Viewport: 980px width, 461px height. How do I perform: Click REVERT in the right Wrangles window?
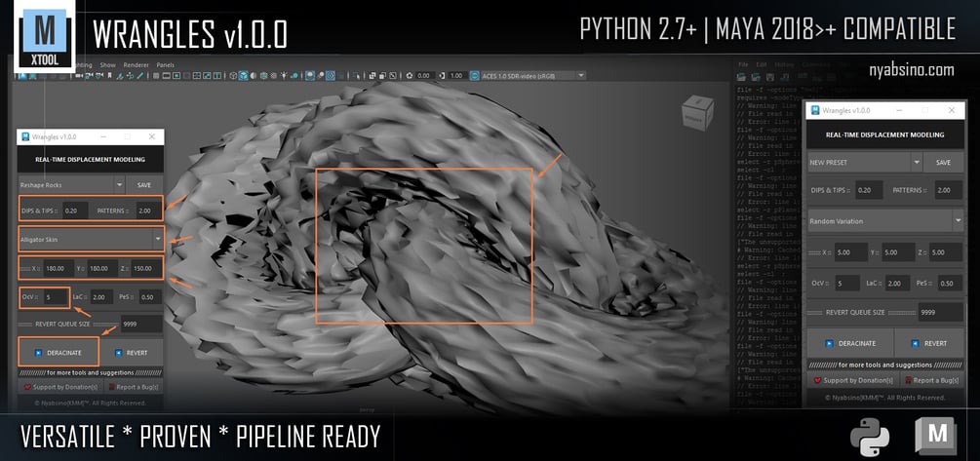click(929, 343)
